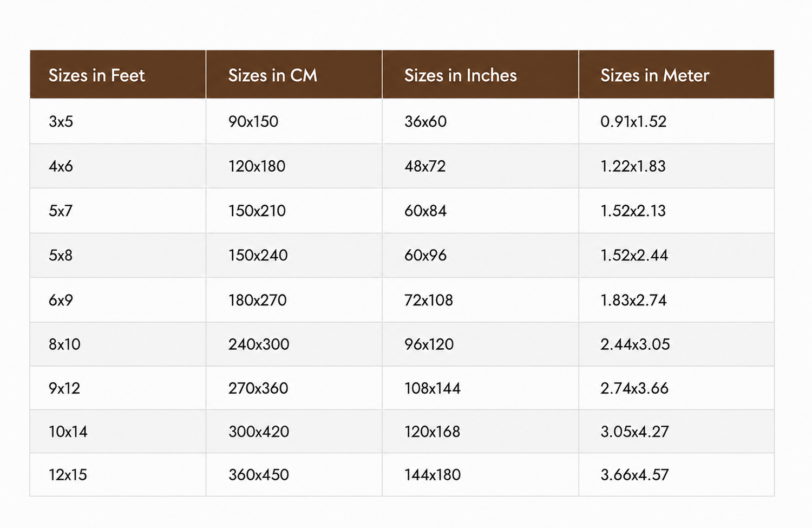
Task: Click the 3x5 feet cell
Action: click(x=117, y=121)
